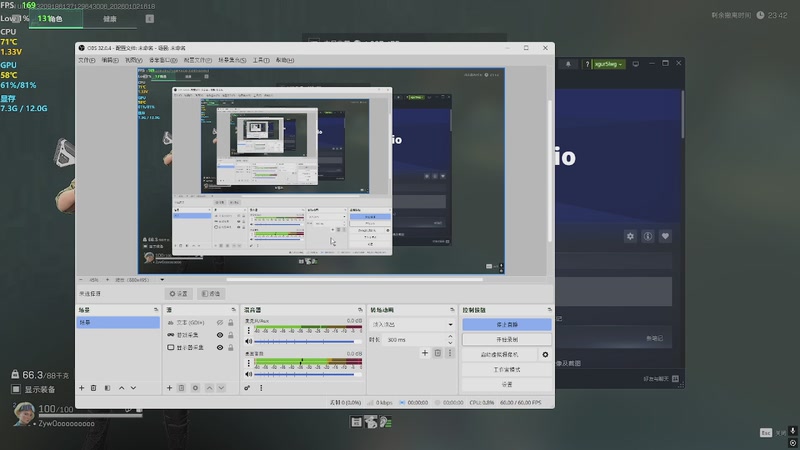800x450 pixels.
Task: Mute the 麦克风/Aux audio channel
Action: click(248, 341)
